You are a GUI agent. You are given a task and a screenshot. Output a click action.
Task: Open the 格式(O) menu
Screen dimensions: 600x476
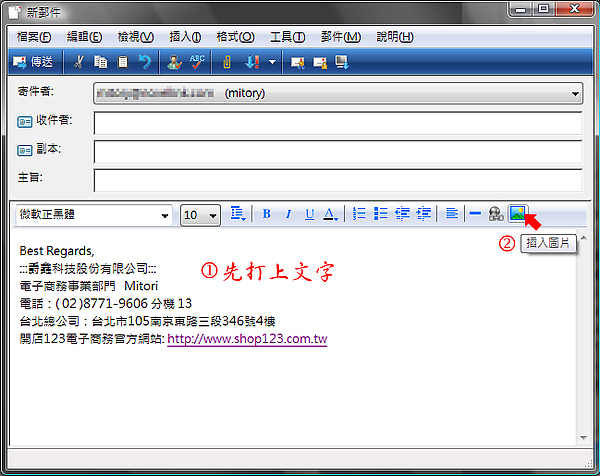click(235, 37)
